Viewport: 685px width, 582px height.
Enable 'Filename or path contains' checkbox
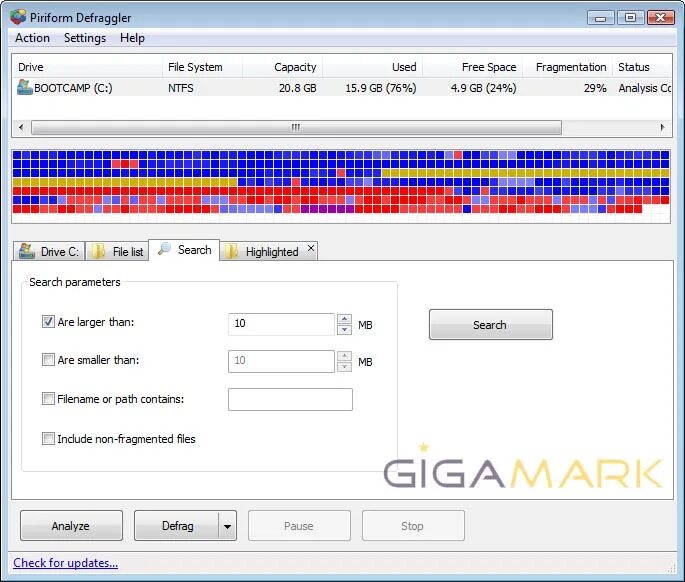48,398
